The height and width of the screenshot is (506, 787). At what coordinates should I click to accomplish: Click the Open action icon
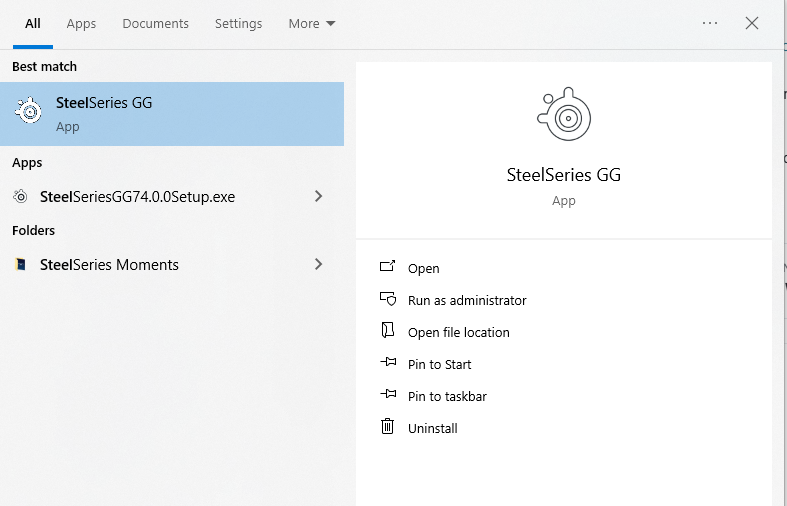[x=388, y=268]
